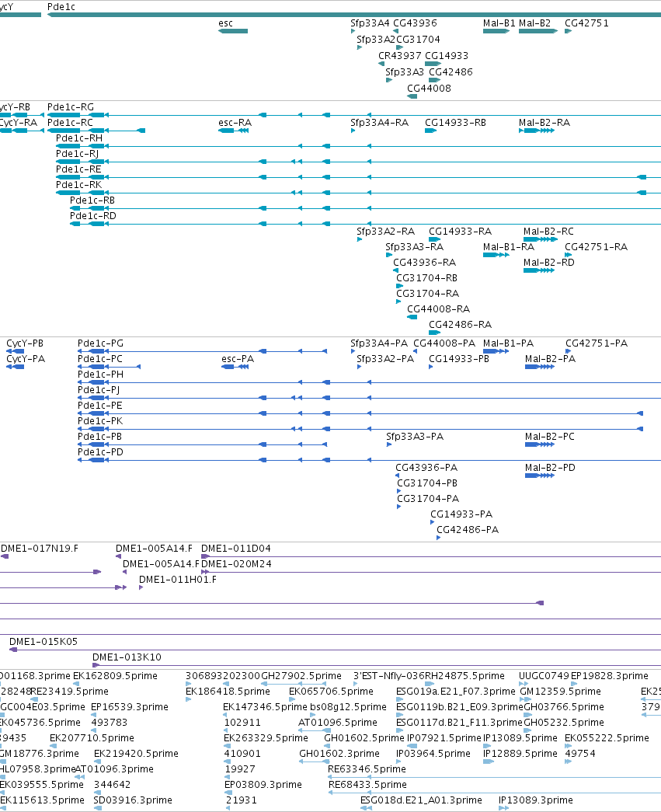Select the Pde1c-PG protein label
661x812 pixels.
coord(100,343)
